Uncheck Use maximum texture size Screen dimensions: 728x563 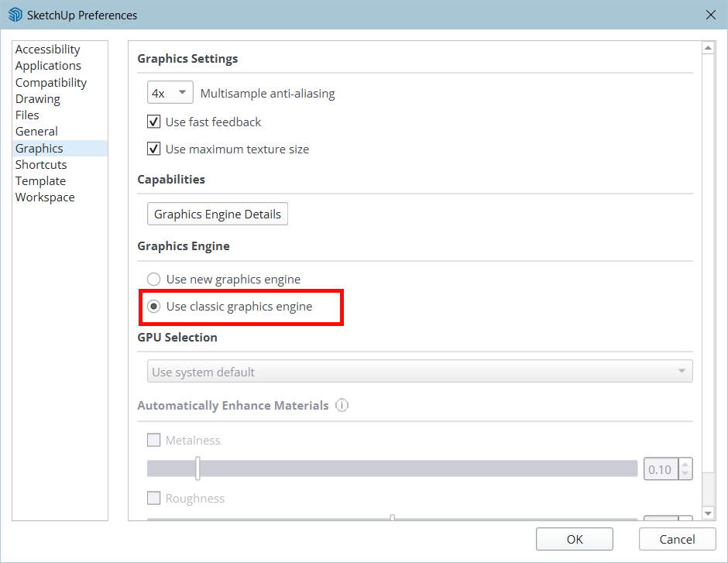coord(153,149)
